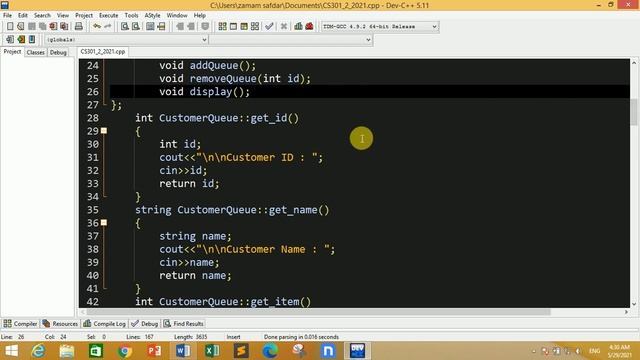The height and width of the screenshot is (360, 640).
Task: Open the Resources bottom panel tab
Action: [60, 324]
